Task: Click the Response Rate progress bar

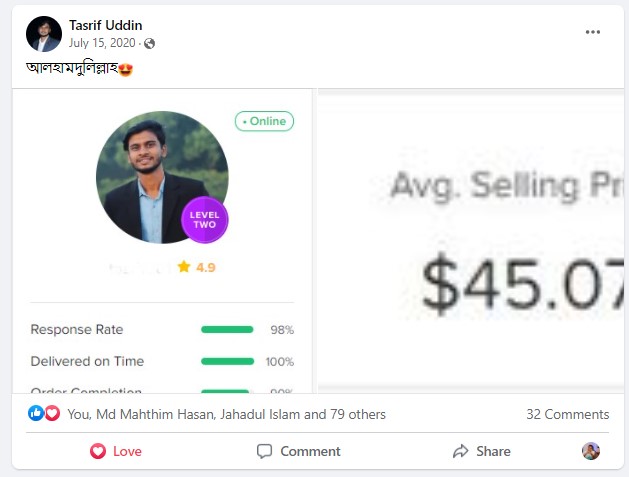Action: [x=227, y=329]
